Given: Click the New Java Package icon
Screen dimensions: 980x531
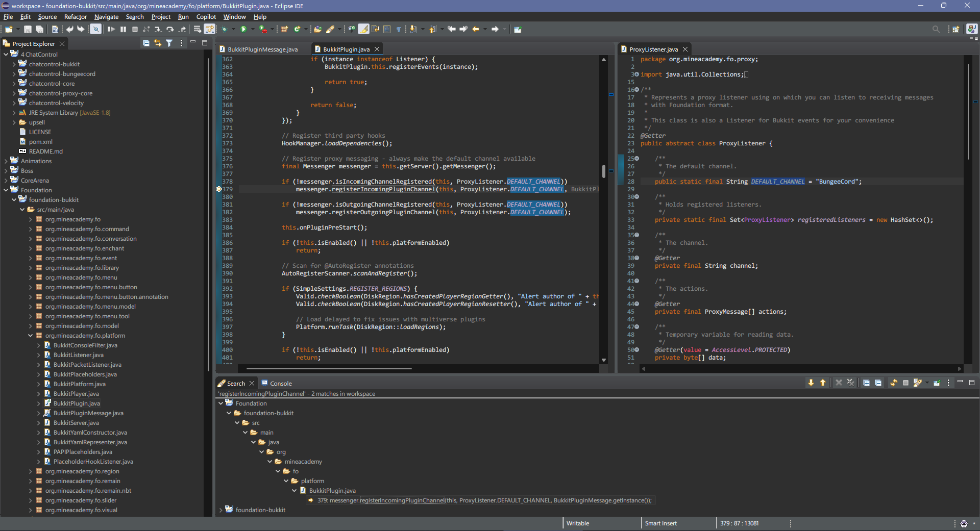Looking at the screenshot, I should 284,29.
